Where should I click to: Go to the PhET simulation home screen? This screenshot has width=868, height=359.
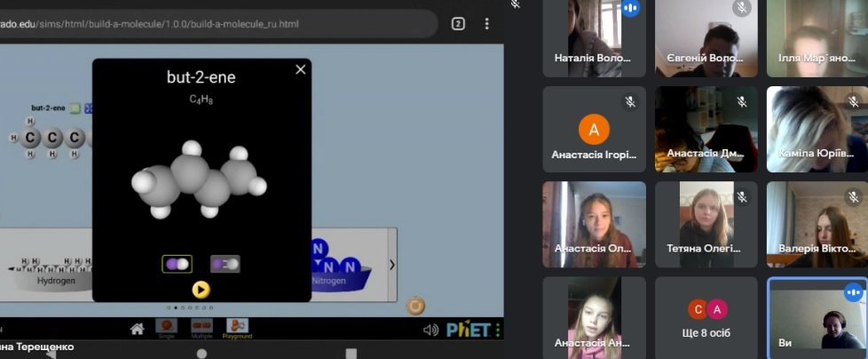[x=137, y=329]
